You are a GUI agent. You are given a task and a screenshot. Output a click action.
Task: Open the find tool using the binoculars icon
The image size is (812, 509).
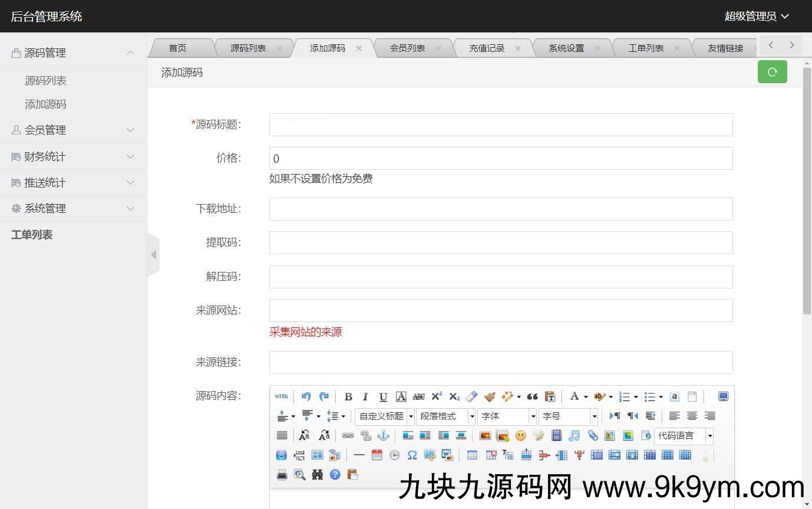point(316,474)
